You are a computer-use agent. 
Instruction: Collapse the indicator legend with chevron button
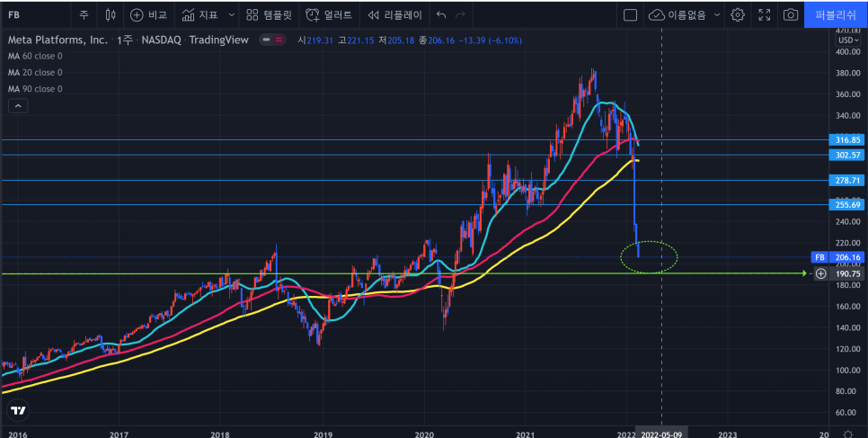pyautogui.click(x=18, y=106)
